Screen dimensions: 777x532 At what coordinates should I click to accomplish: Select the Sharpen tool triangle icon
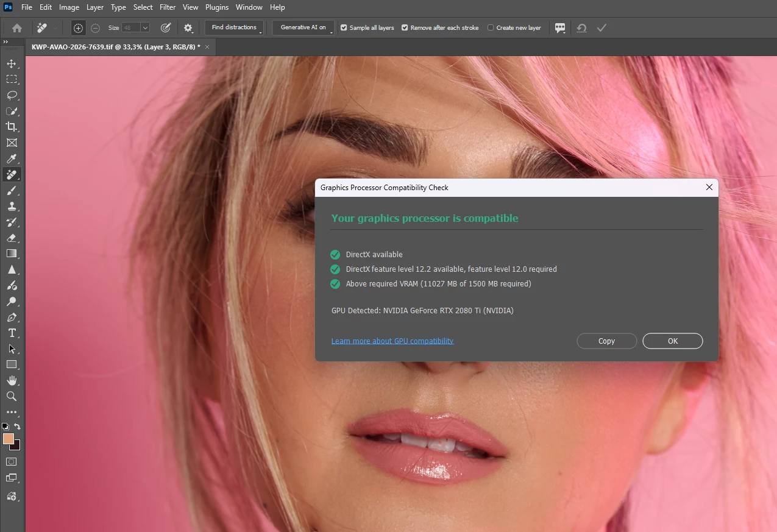12,269
